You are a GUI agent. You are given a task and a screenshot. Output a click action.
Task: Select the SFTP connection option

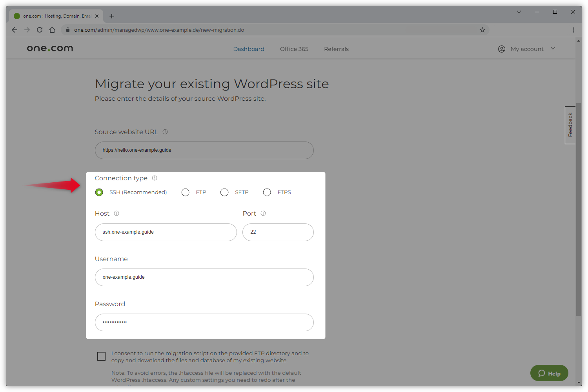pyautogui.click(x=224, y=192)
